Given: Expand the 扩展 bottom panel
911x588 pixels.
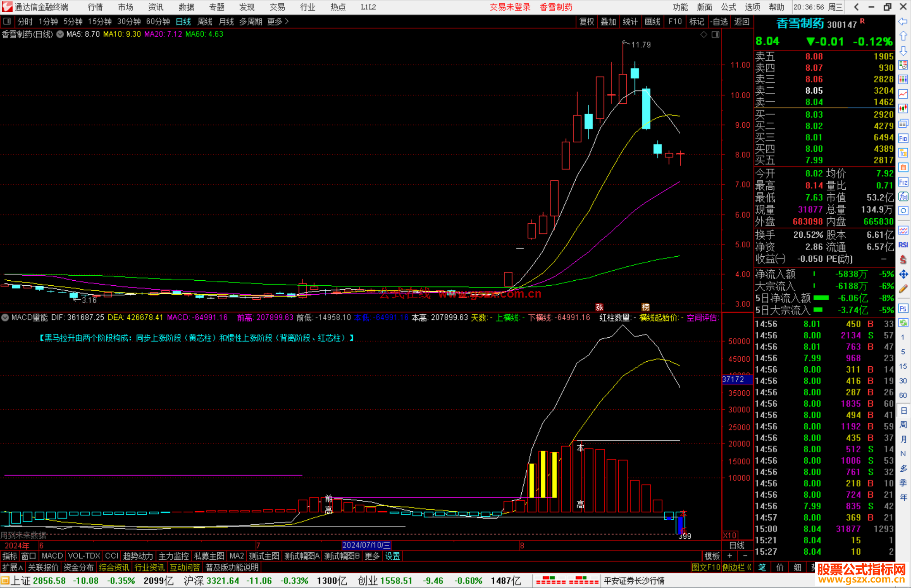Looking at the screenshot, I should tap(12, 567).
